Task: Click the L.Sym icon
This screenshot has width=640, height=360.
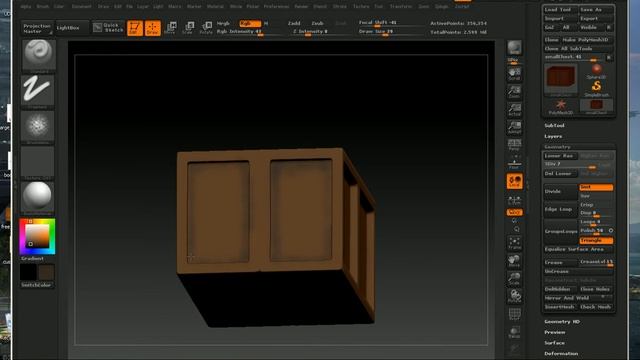Action: pyautogui.click(x=514, y=199)
